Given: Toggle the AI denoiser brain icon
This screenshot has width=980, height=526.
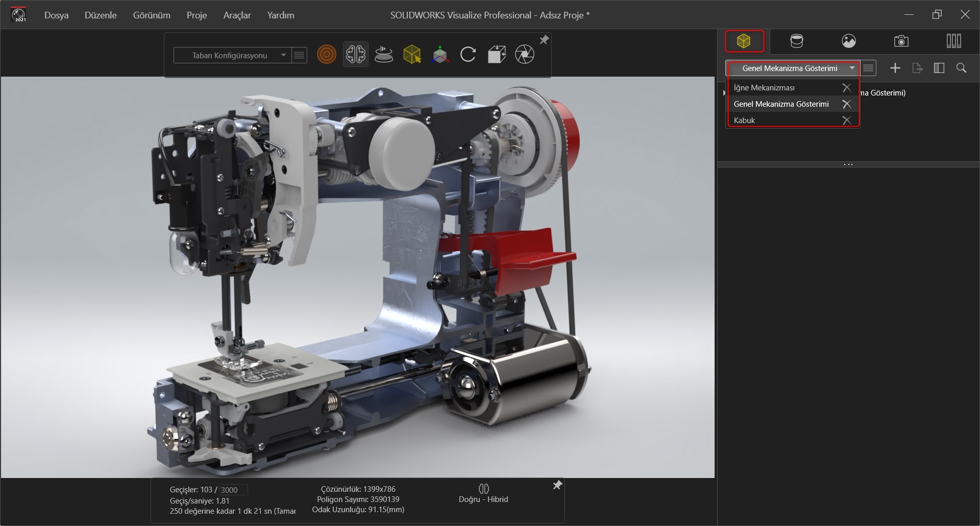Looking at the screenshot, I should [355, 54].
